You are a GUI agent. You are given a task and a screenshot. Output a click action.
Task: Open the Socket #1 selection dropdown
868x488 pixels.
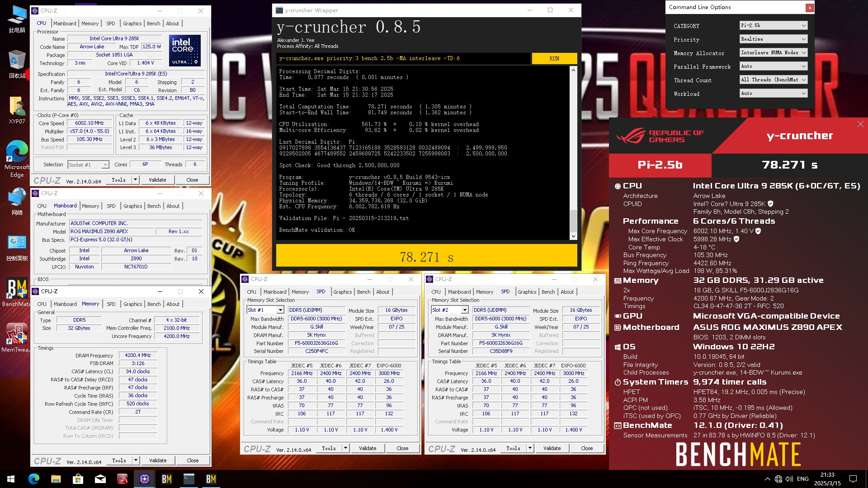[x=88, y=165]
